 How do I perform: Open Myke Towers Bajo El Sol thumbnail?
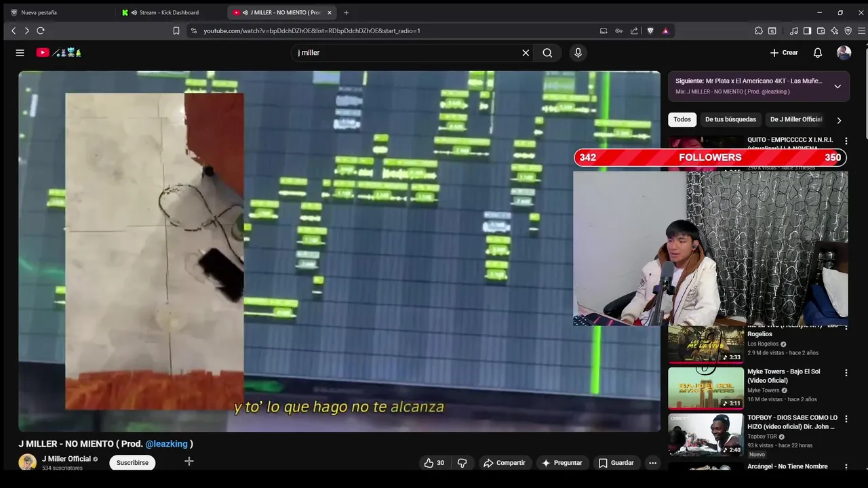[706, 388]
